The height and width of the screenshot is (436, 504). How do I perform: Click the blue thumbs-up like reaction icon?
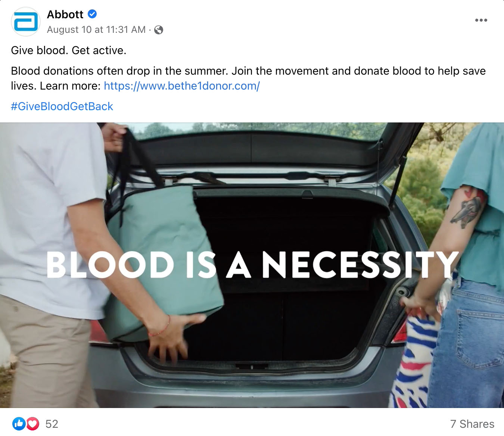point(19,424)
